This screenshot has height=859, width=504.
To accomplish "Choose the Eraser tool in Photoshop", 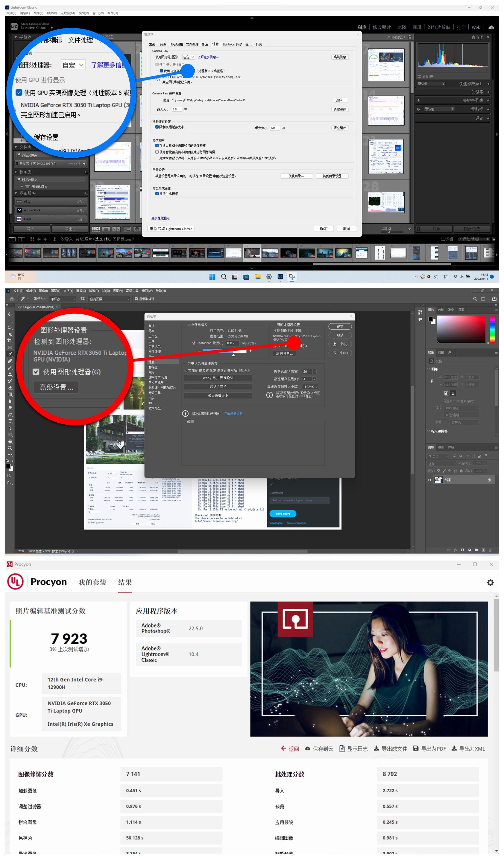I will click(10, 388).
